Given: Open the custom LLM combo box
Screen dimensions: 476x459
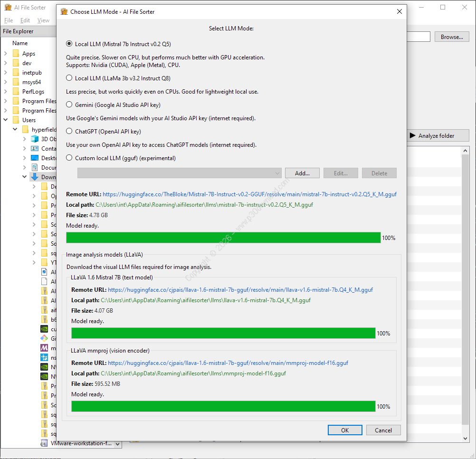Looking at the screenshot, I should (x=180, y=173).
